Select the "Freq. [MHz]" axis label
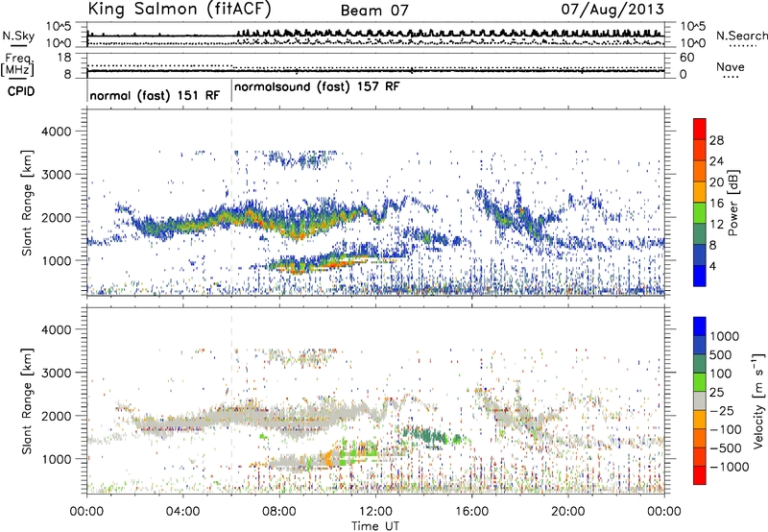The height and width of the screenshot is (532, 768). [17, 65]
